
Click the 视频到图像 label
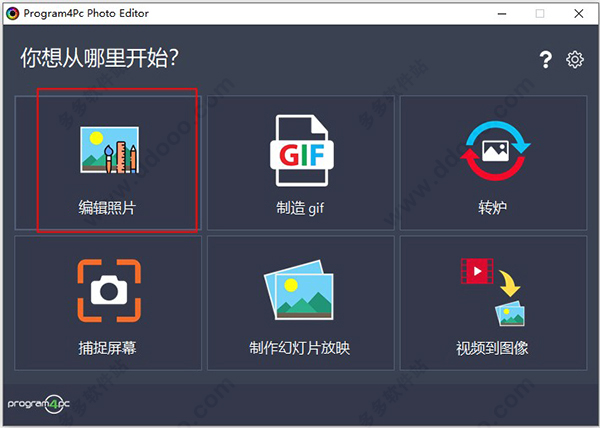coord(492,348)
